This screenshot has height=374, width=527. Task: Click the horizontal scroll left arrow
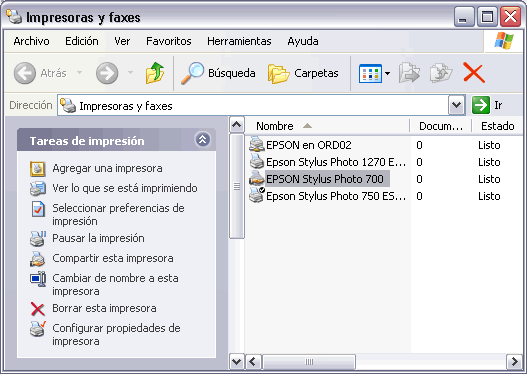253,362
